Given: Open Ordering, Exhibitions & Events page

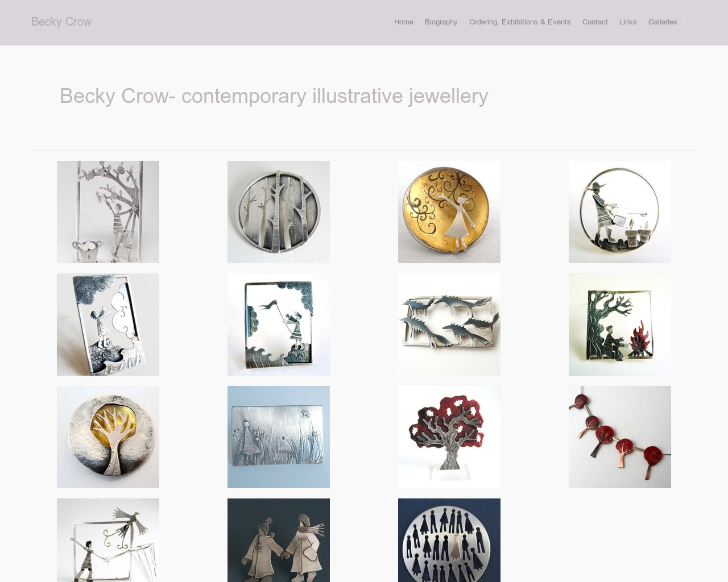Looking at the screenshot, I should click(520, 22).
